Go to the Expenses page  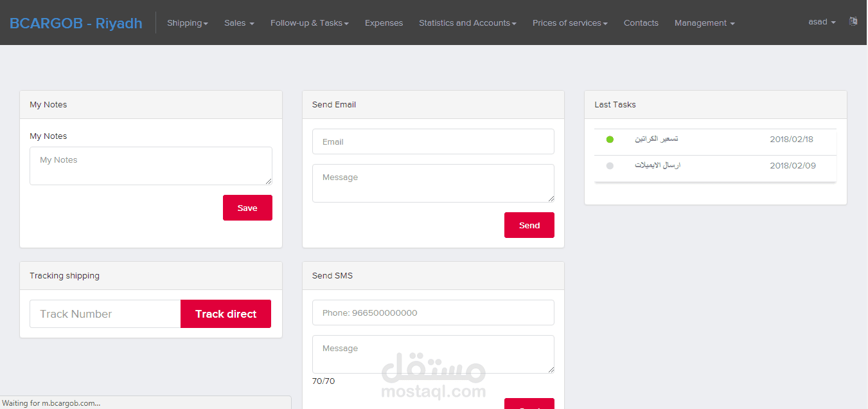pyautogui.click(x=384, y=23)
